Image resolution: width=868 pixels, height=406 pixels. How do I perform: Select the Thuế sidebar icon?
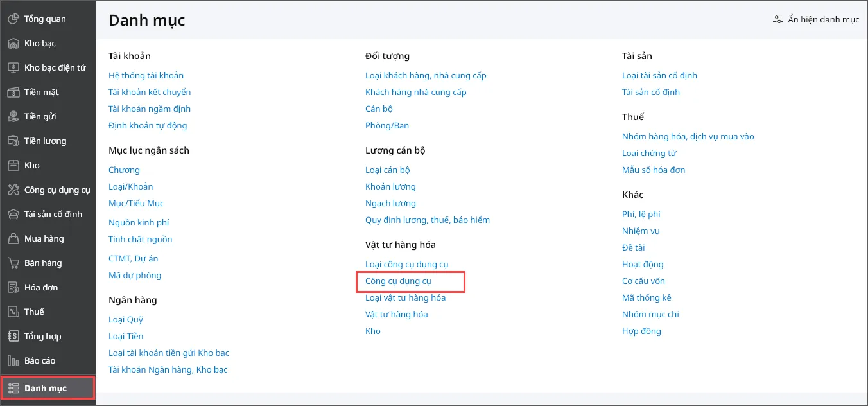tap(13, 312)
